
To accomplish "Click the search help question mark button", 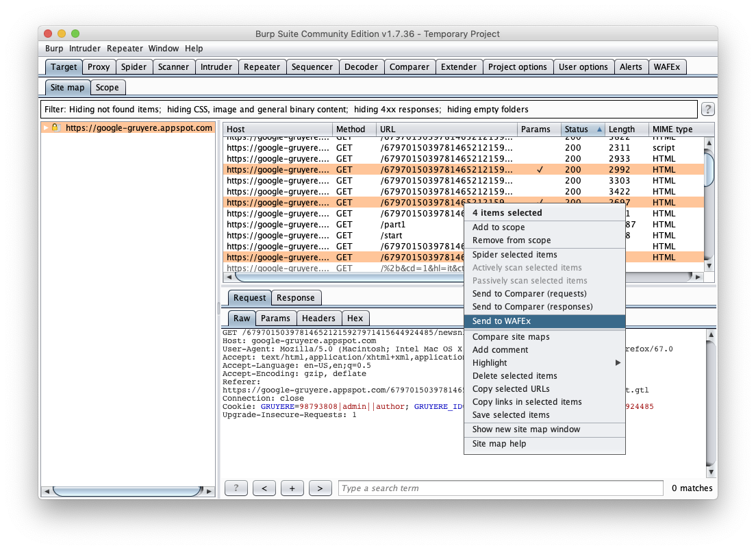I will pyautogui.click(x=236, y=488).
